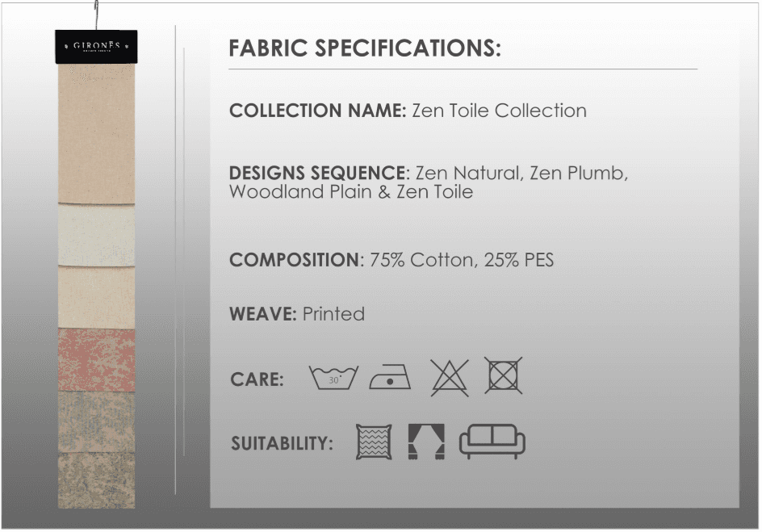
Task: Click the bottom toile fabric swatch
Action: click(96, 480)
